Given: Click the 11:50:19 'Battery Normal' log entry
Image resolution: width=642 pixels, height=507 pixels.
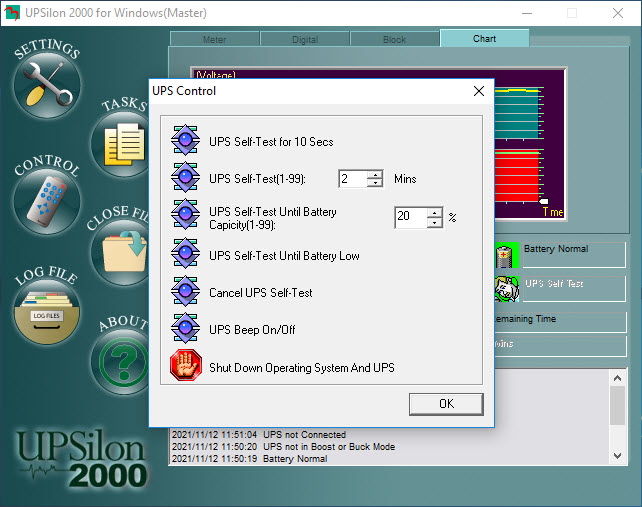Looking at the screenshot, I should (249, 459).
